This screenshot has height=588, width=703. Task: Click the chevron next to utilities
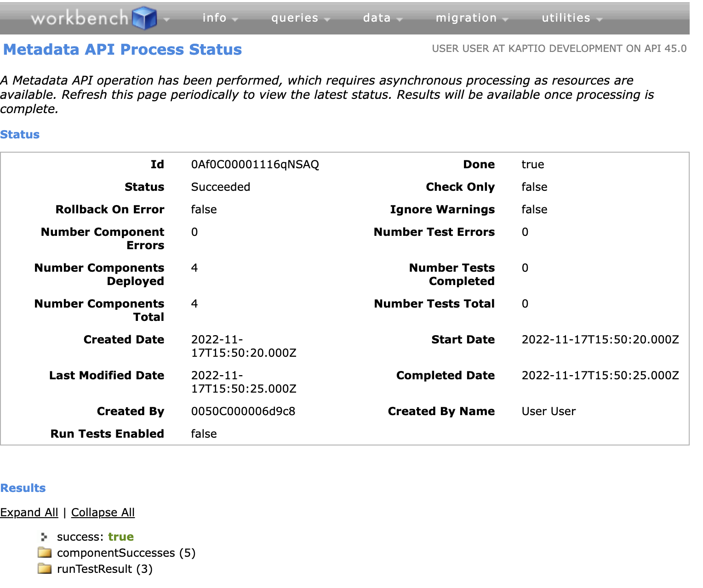(x=599, y=19)
